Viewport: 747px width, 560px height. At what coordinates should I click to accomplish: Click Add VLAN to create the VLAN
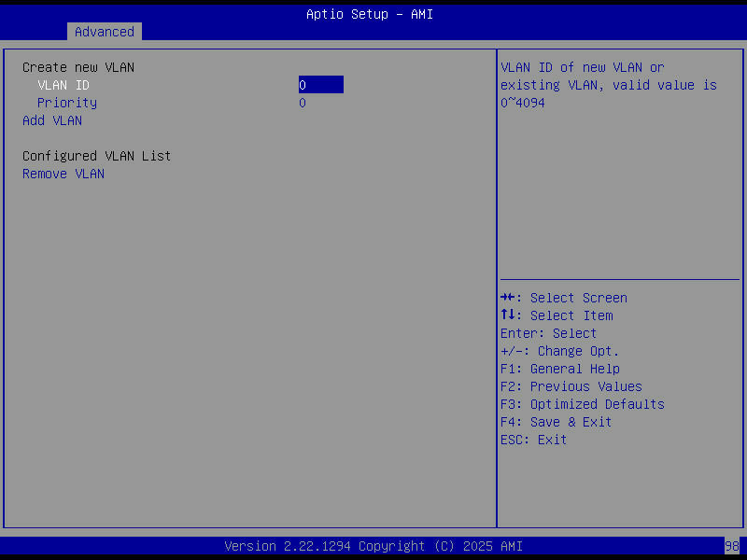(x=51, y=119)
